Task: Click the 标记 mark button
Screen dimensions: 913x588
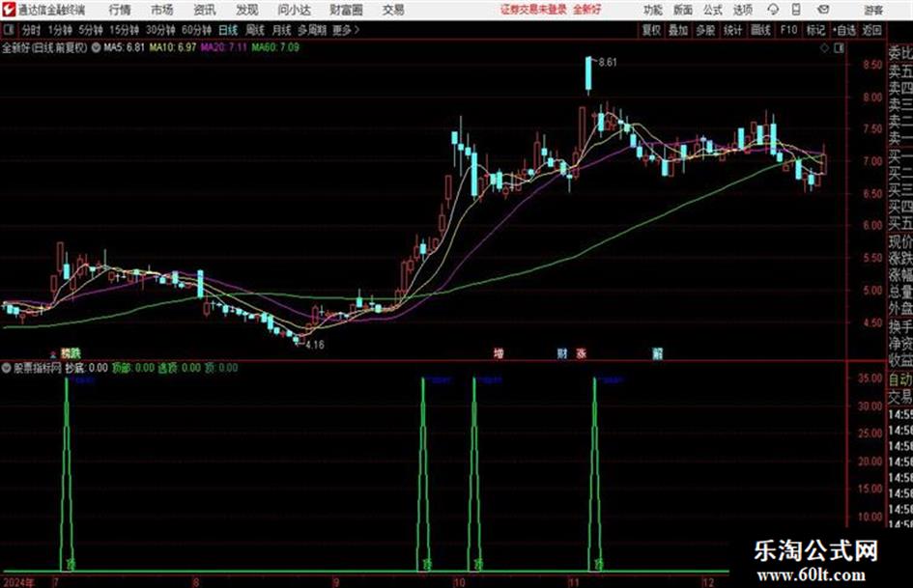Action: pos(815,30)
